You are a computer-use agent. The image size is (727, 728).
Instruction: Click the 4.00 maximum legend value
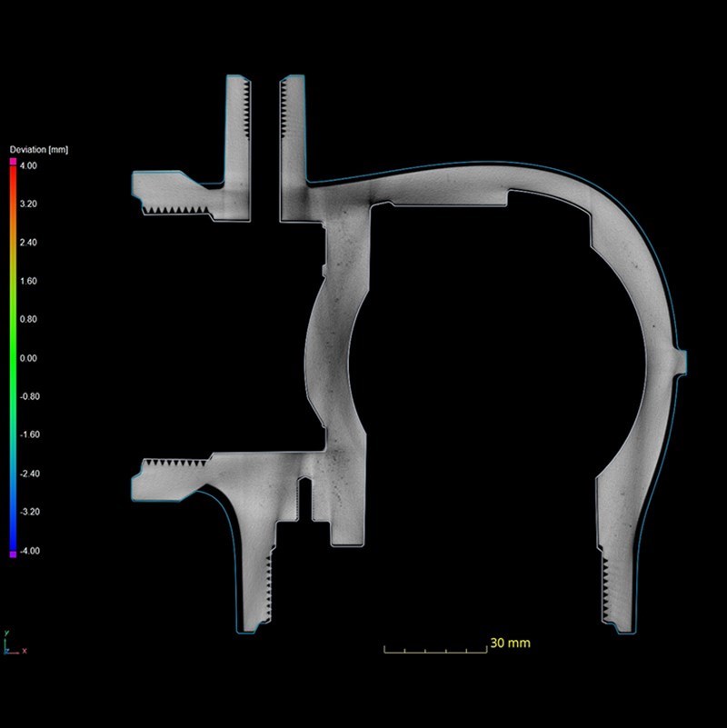[28, 165]
